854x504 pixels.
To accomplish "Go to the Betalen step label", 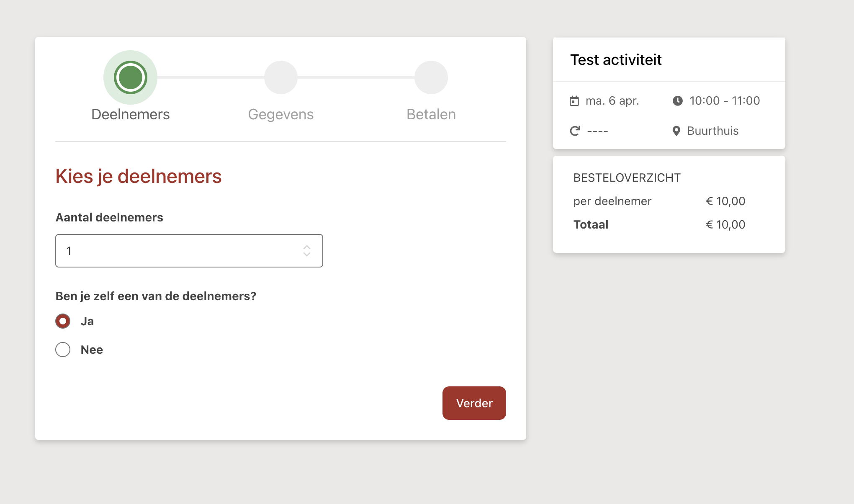I will [x=431, y=114].
